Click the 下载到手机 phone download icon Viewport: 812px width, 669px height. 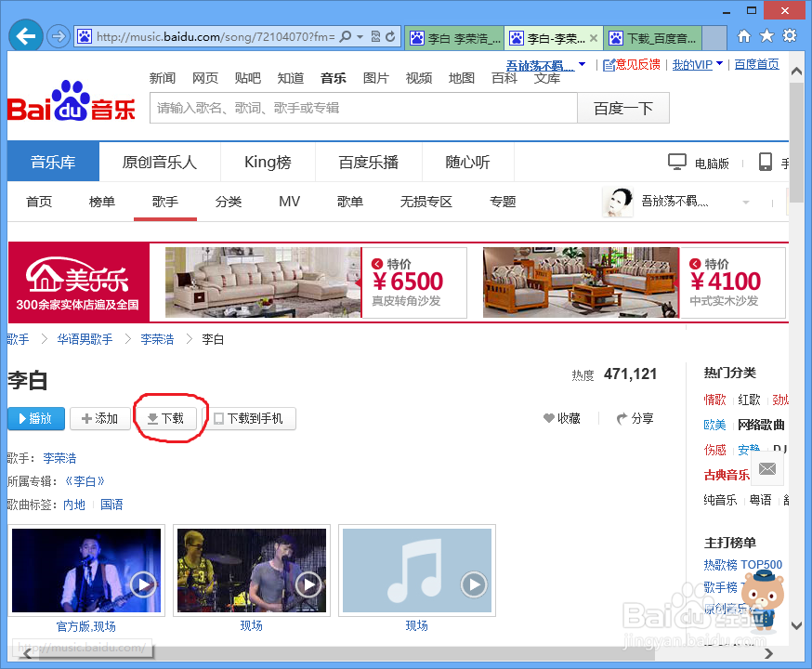click(x=217, y=418)
